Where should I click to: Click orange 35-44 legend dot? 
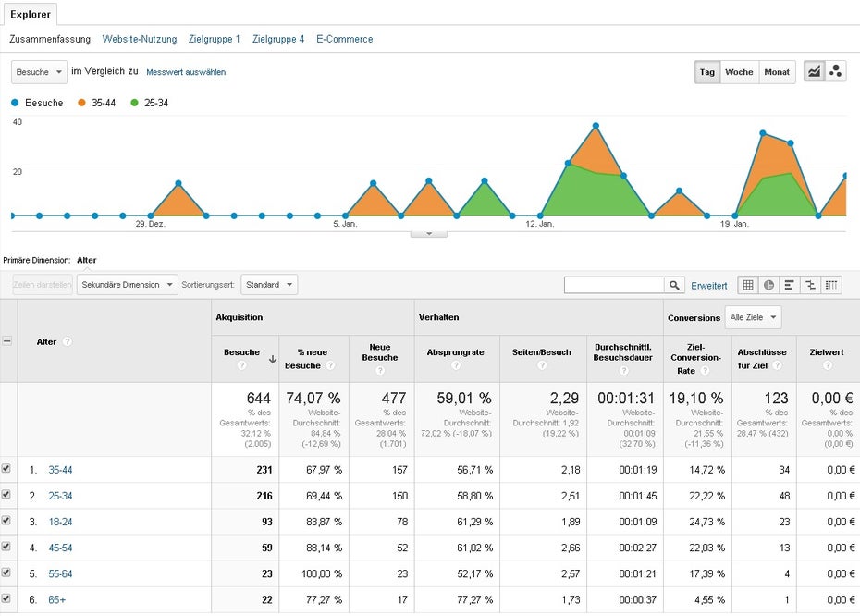click(x=81, y=103)
